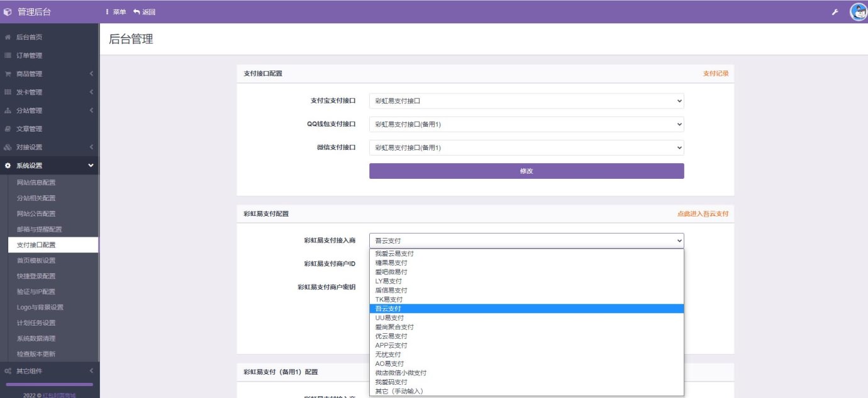The width and height of the screenshot is (868, 398).
Task: Click the shopping cart icon for 商品管理
Action: tap(8, 74)
